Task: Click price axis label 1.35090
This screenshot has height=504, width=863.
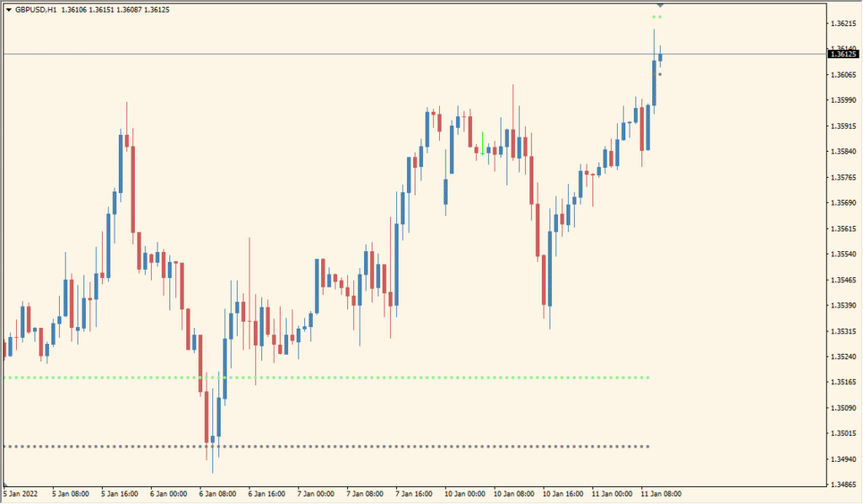Action: click(843, 408)
